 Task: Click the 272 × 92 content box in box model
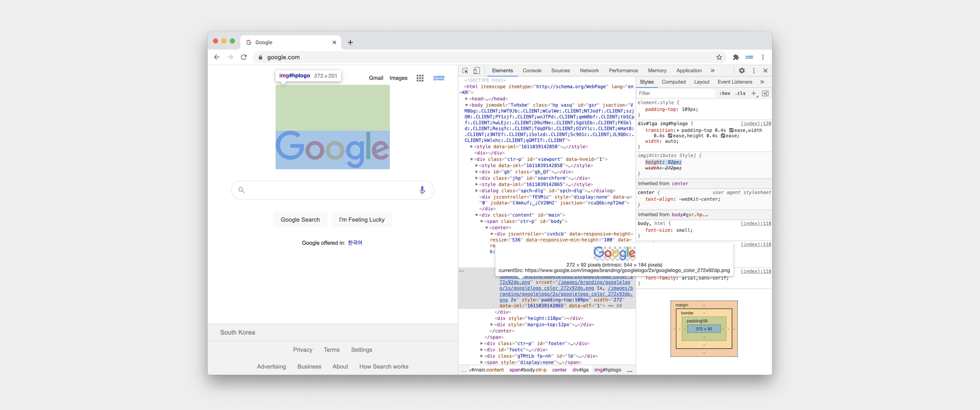[x=704, y=329]
